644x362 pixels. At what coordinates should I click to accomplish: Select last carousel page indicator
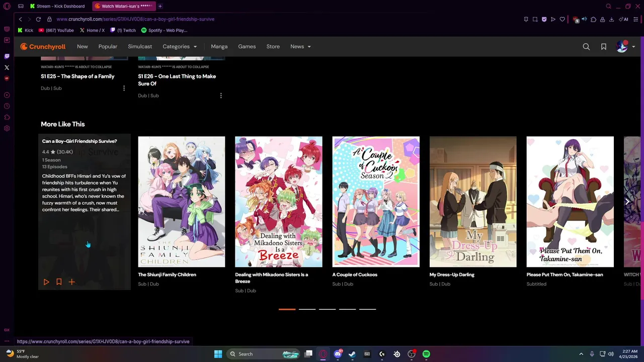(367, 309)
